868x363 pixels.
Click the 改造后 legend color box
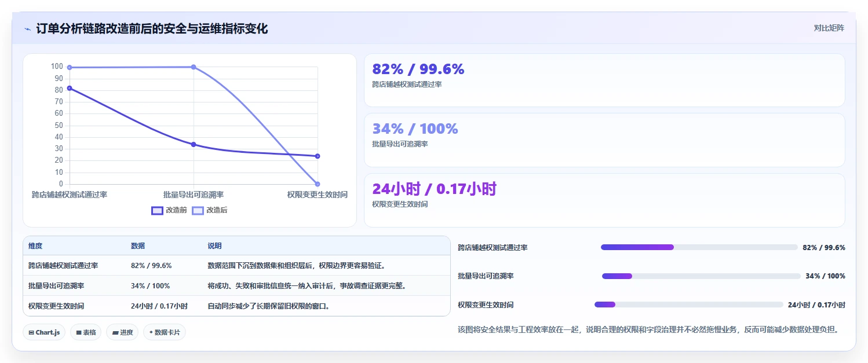198,210
